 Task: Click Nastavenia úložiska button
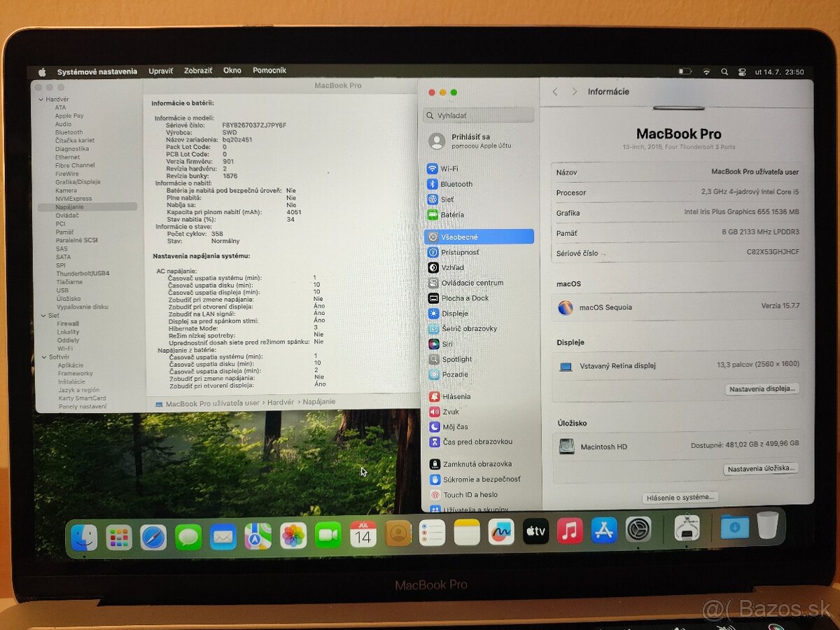760,469
